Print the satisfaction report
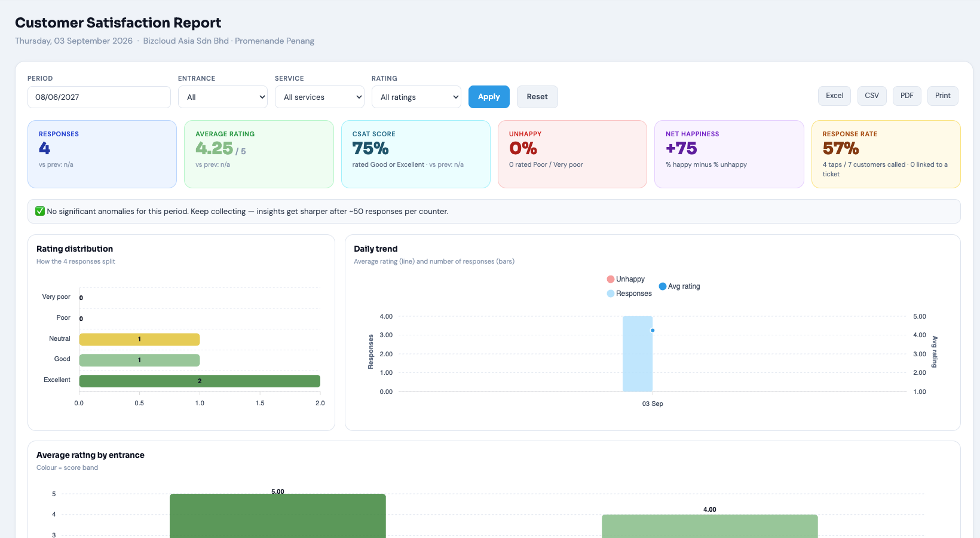 pyautogui.click(x=943, y=96)
